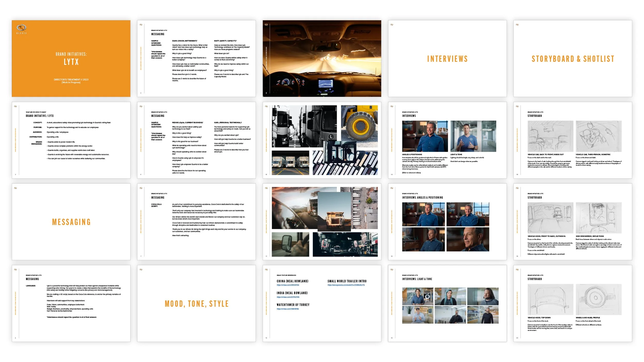Select the STORYBOARD & SHOTLIST title slide

pyautogui.click(x=572, y=59)
